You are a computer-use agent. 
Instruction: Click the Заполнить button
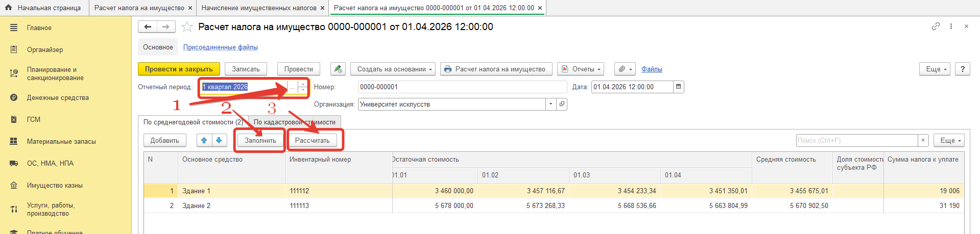tap(260, 140)
